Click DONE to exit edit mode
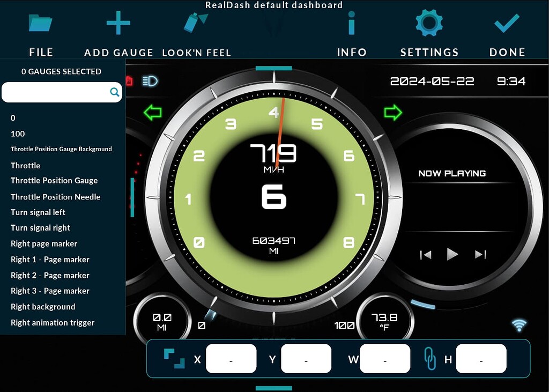549x392 pixels. 506,24
